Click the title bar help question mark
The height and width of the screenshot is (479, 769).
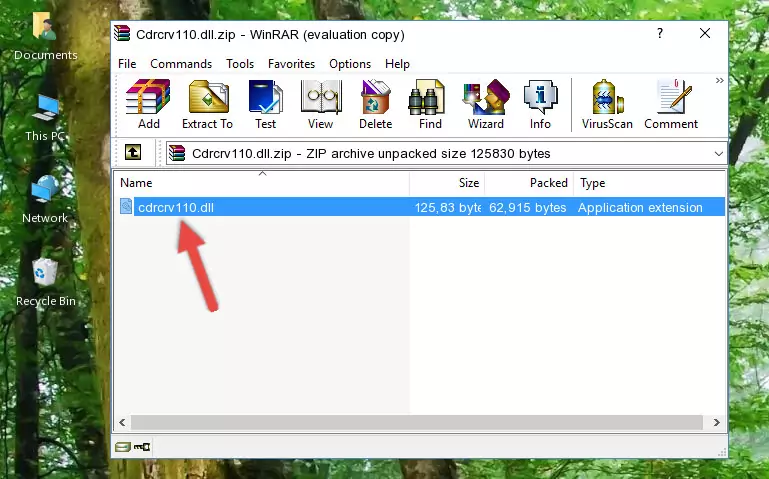click(x=660, y=33)
